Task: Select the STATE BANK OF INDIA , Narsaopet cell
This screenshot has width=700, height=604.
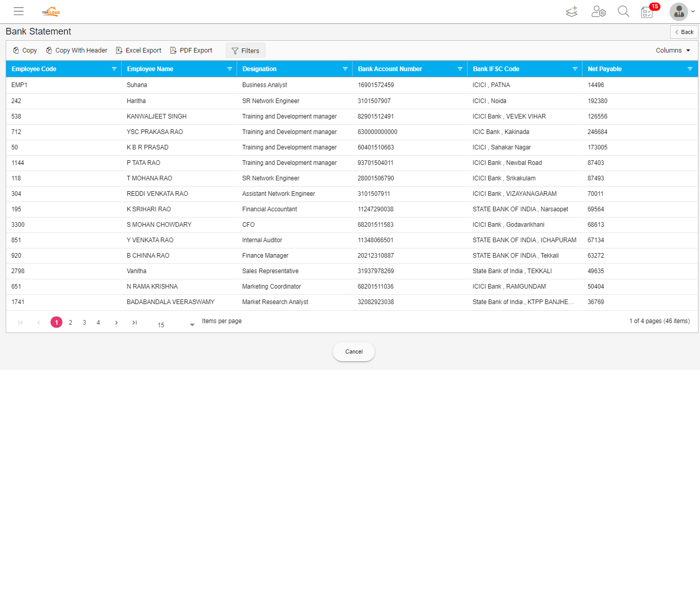Action: tap(520, 209)
